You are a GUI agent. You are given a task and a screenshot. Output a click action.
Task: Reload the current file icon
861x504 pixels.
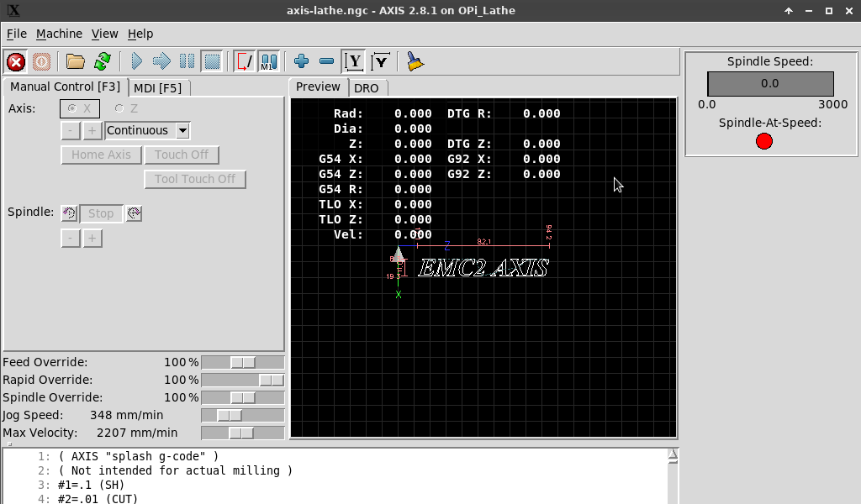(102, 61)
